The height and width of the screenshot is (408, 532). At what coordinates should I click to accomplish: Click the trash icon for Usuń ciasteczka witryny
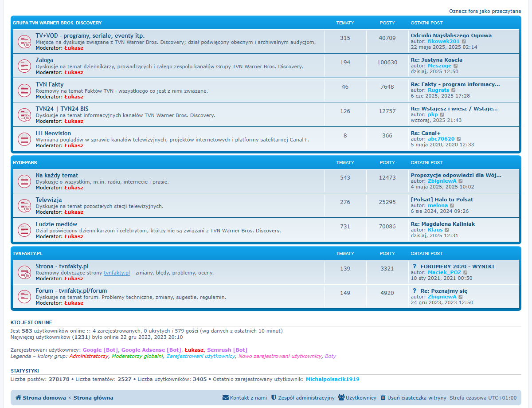[383, 398]
